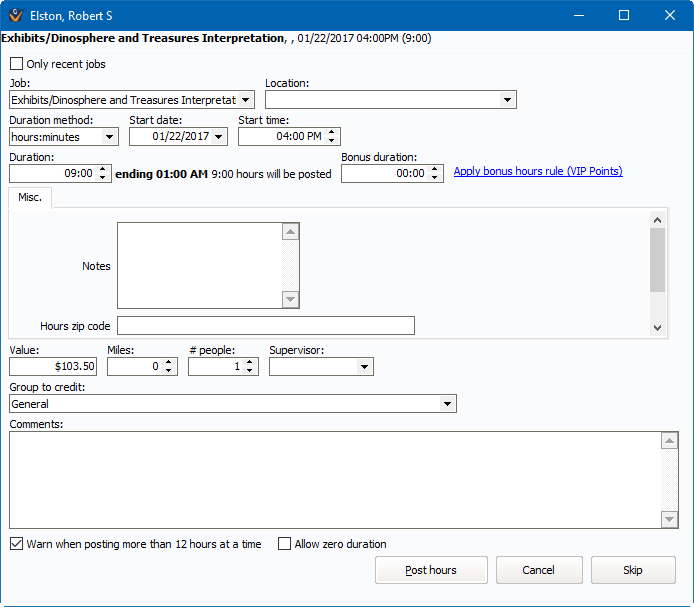Open the Job dropdown list
Image resolution: width=694 pixels, height=607 pixels.
click(246, 100)
